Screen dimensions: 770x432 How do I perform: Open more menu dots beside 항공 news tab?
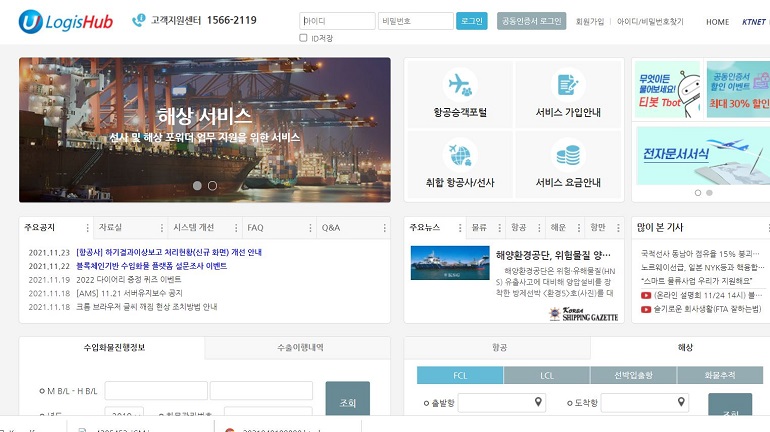pos(539,228)
